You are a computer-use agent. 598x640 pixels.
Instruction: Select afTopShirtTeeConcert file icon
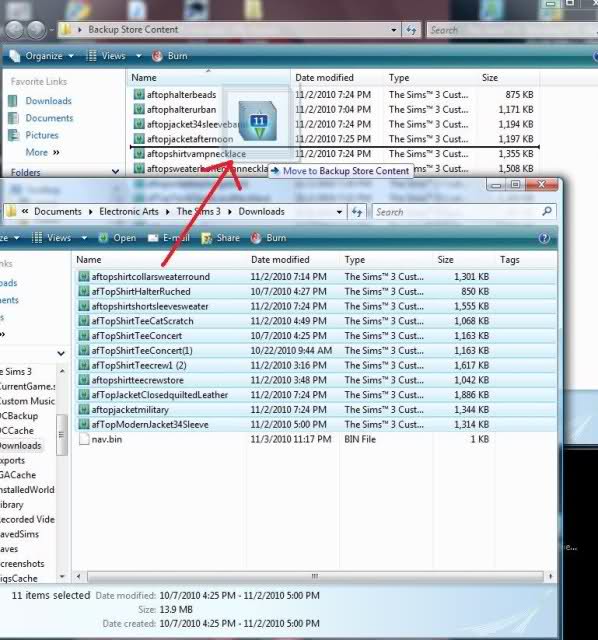click(84, 336)
